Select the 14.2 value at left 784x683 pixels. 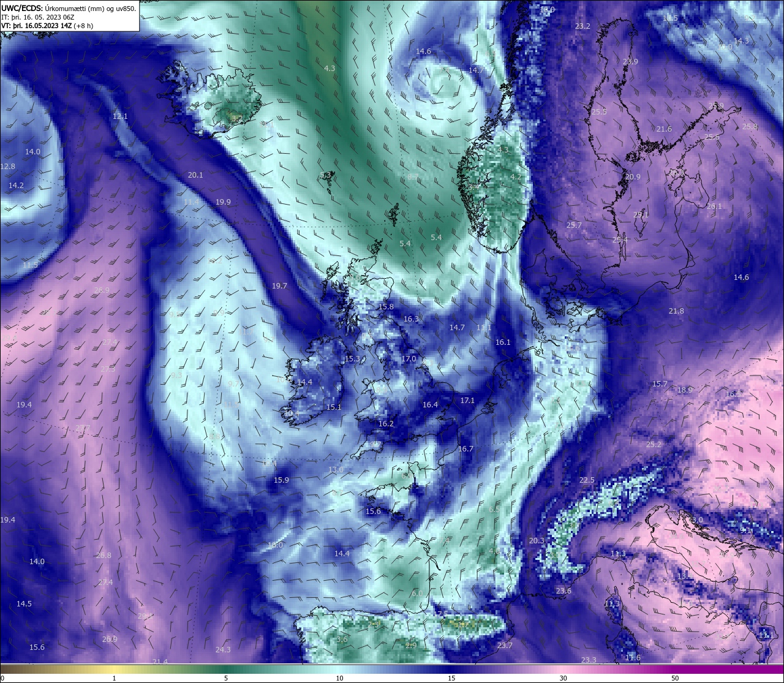pyautogui.click(x=16, y=186)
